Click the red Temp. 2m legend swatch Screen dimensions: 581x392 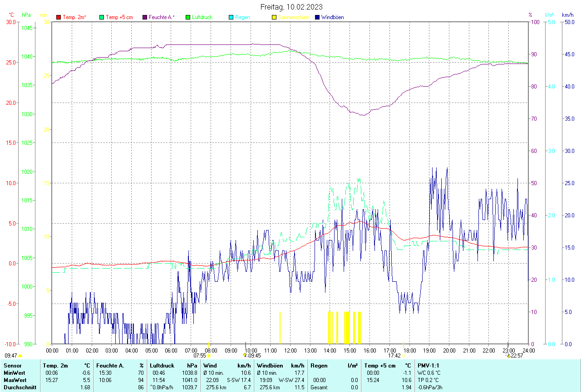coord(59,17)
